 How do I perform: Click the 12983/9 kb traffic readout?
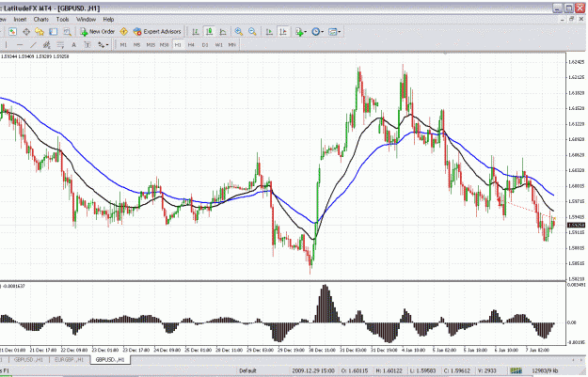(545, 371)
